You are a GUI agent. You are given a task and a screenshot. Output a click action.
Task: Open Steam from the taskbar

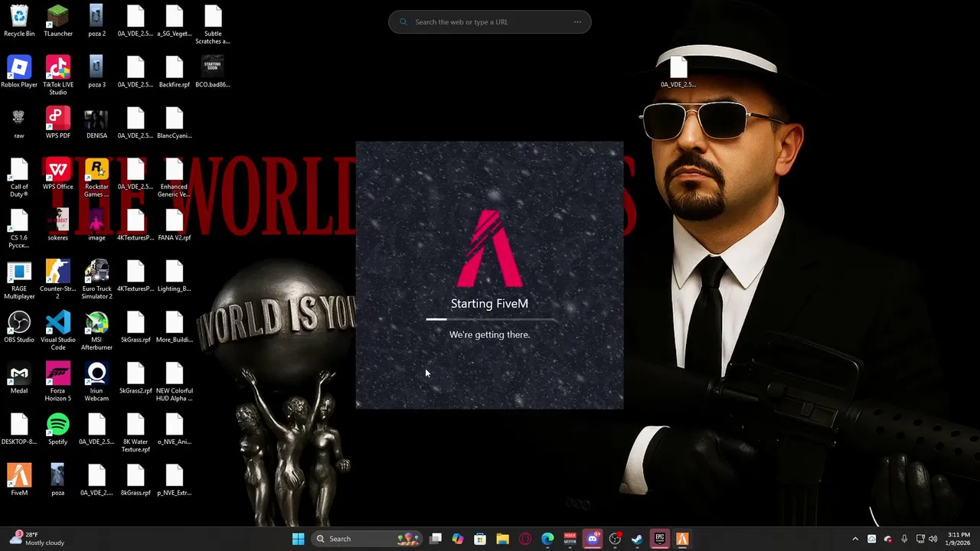click(637, 539)
